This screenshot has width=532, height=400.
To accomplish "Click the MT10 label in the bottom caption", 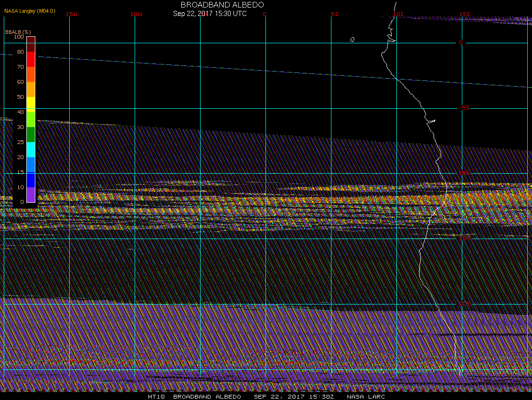I will [156, 397].
